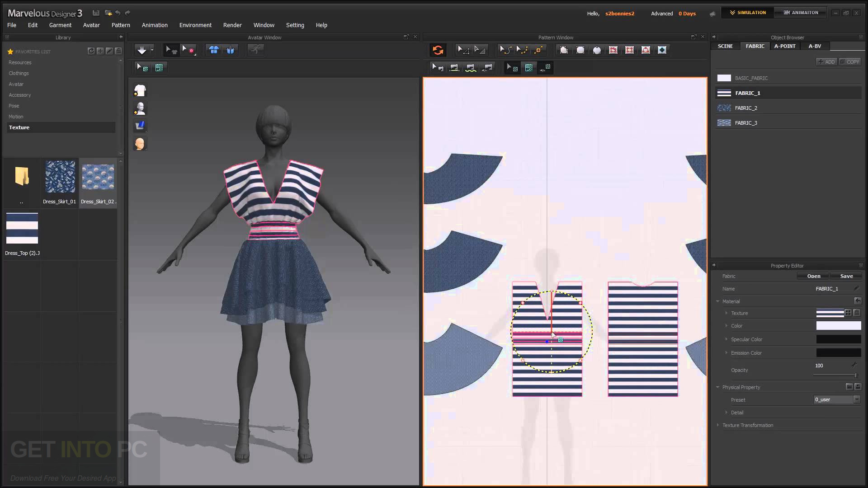Click the ADD fabric button
The width and height of the screenshot is (868, 488).
point(826,62)
